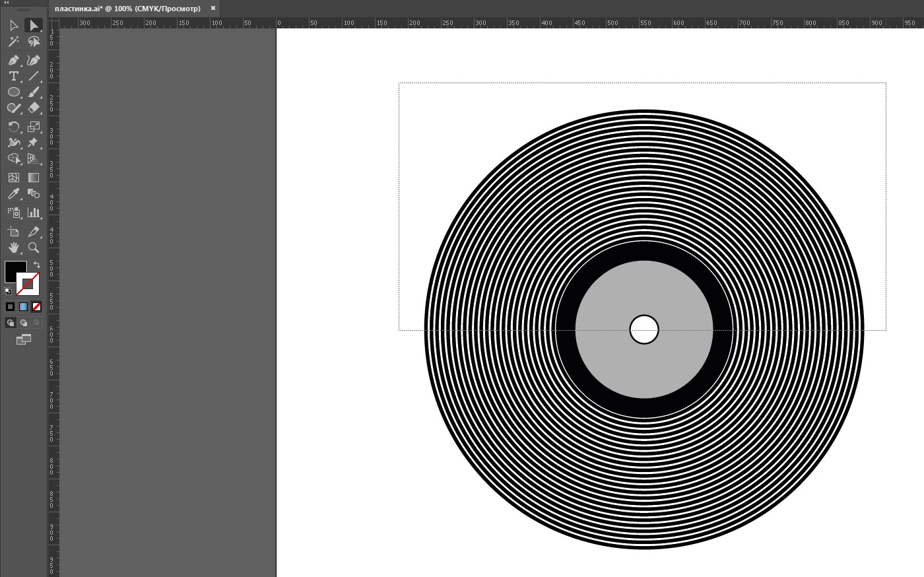Select the Hand pan tool
Viewport: 924px width, 577px height.
click(x=13, y=248)
